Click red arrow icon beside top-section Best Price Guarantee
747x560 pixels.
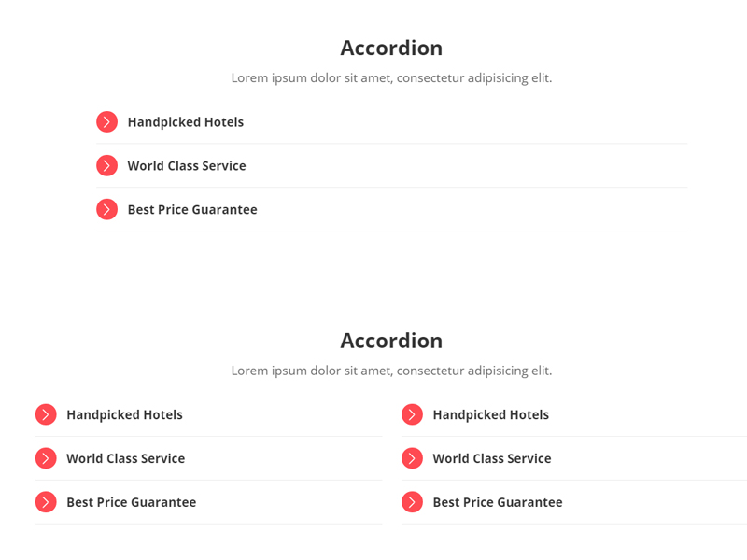[106, 209]
